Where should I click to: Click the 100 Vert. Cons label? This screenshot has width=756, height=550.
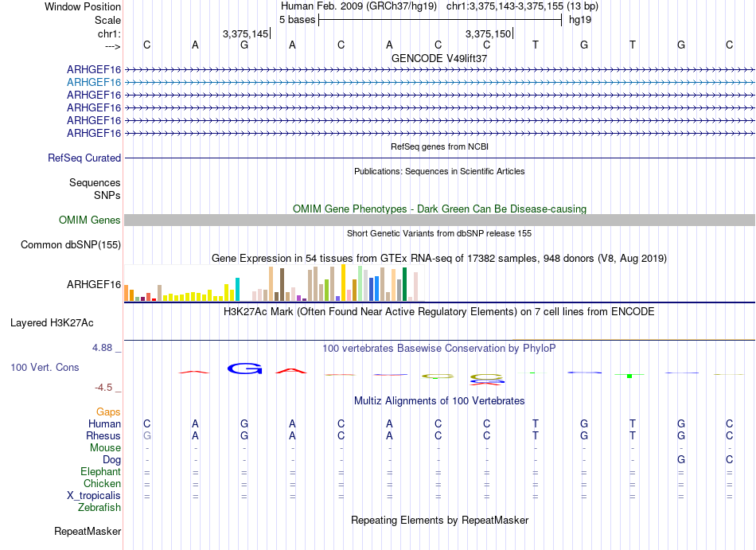(x=45, y=367)
